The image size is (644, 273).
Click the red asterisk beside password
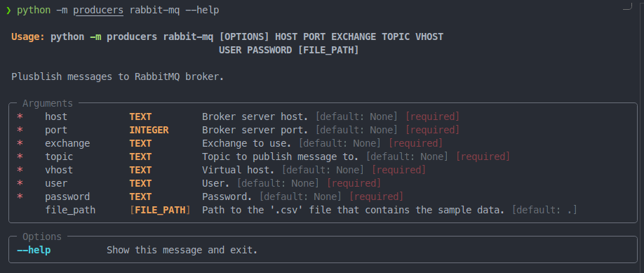pyautogui.click(x=20, y=197)
